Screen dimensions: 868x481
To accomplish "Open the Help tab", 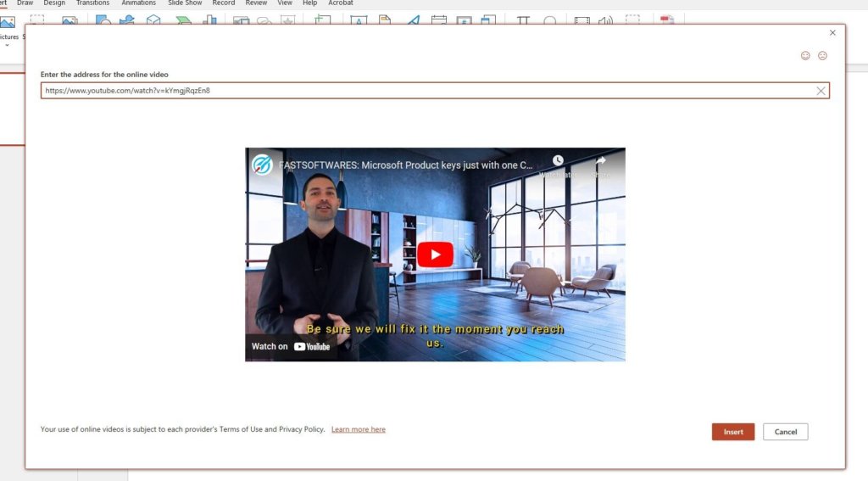I will tap(310, 3).
